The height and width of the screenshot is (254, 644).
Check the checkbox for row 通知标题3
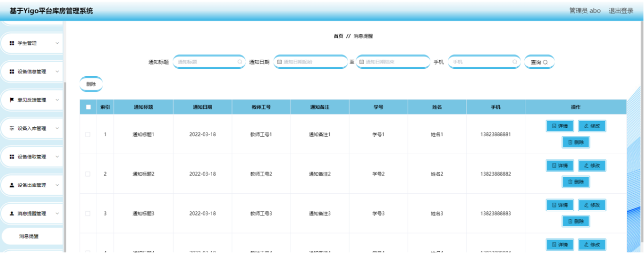point(88,213)
